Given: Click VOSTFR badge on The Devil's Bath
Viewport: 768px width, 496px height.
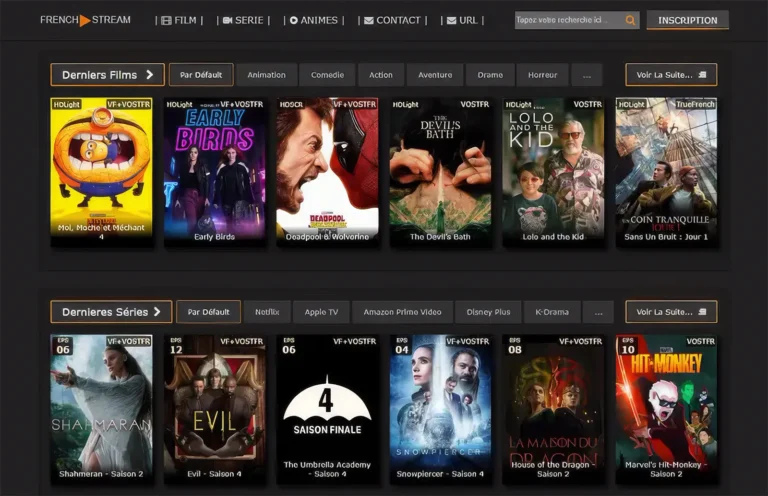Looking at the screenshot, I should tap(475, 104).
